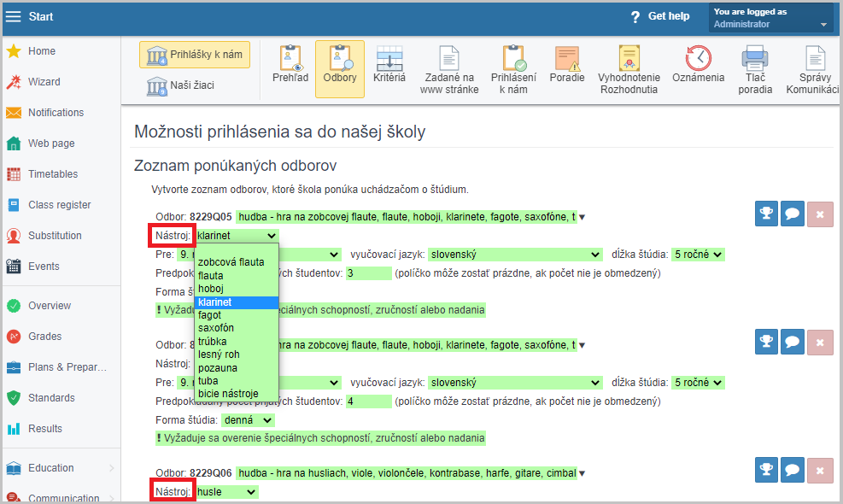Click student count field showing 3
The width and height of the screenshot is (843, 504).
(x=369, y=273)
